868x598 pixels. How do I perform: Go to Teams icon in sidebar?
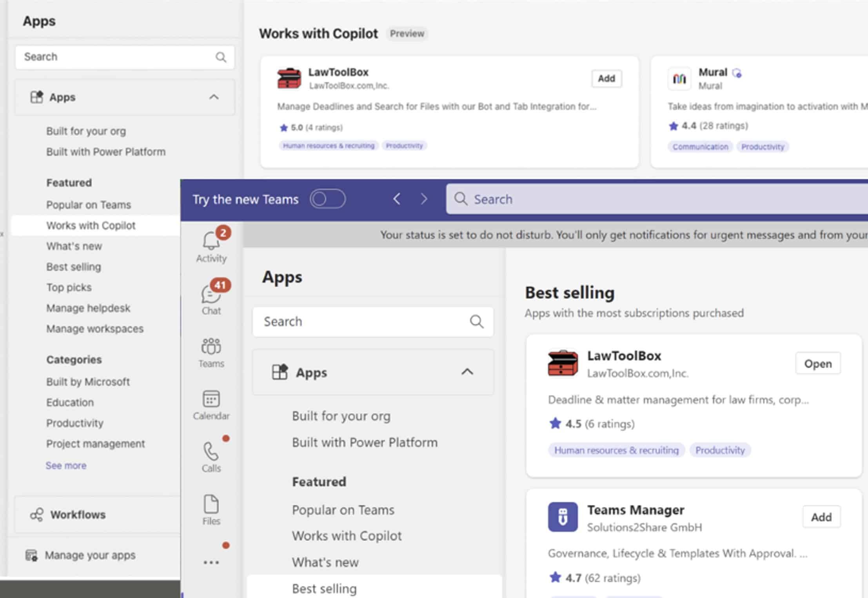tap(211, 347)
